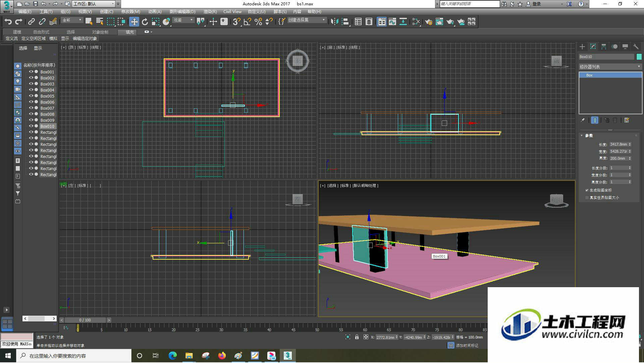
Task: Hide Box001 with its eye icon
Action: coord(31,72)
